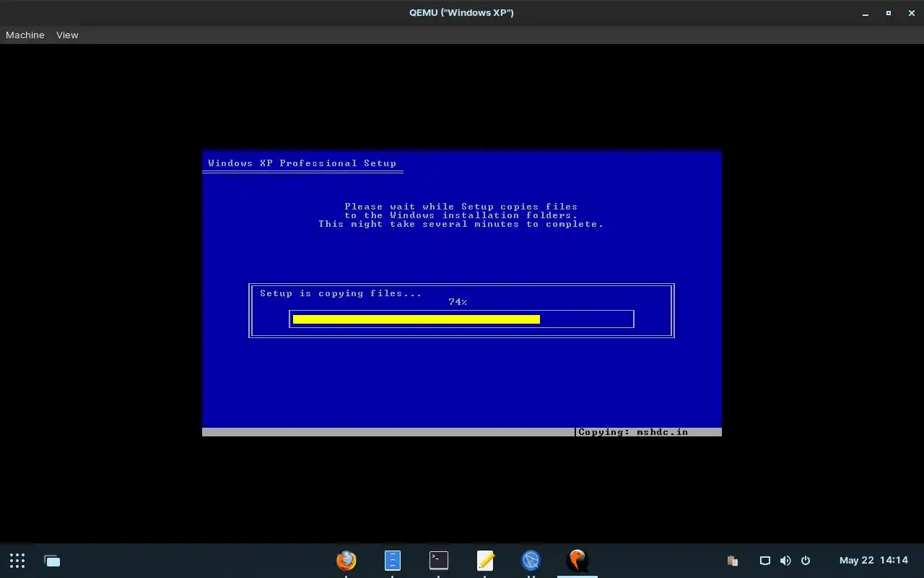Open the blue globe web browser icon

click(531, 560)
